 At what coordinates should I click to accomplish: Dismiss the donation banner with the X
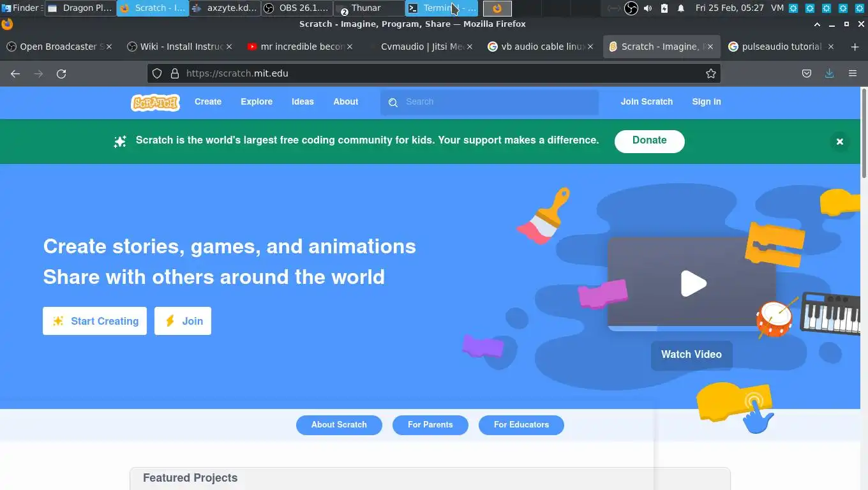point(840,142)
